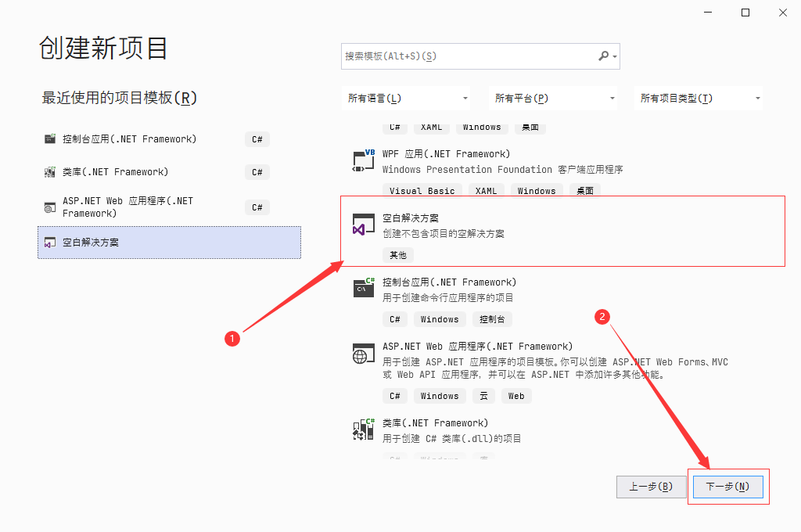The image size is (801, 532).
Task: Click the ASP.NET globe icon in recent templates
Action: click(x=49, y=207)
